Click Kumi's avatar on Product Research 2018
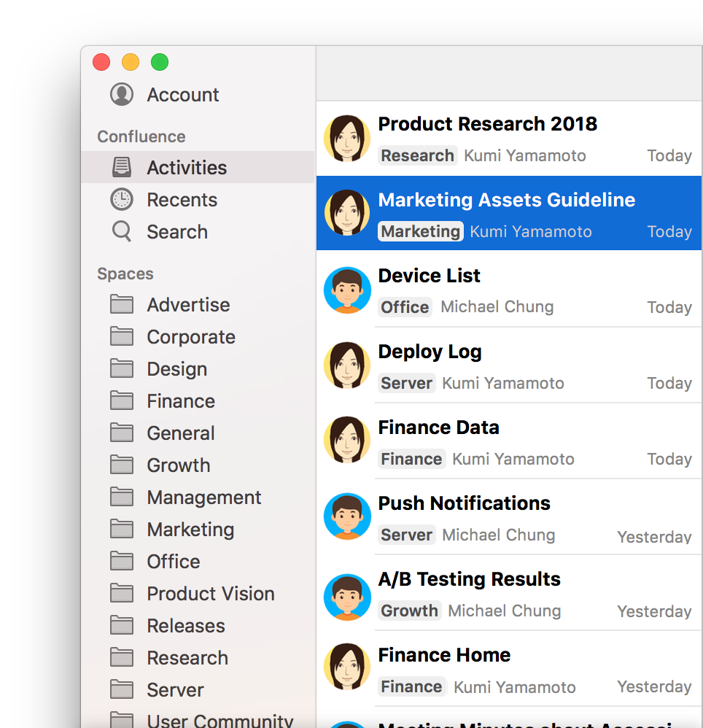This screenshot has height=728, width=703. [347, 138]
